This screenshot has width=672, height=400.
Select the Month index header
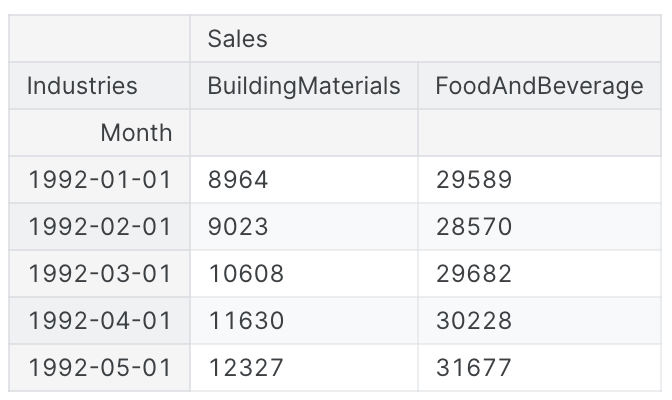pyautogui.click(x=136, y=132)
